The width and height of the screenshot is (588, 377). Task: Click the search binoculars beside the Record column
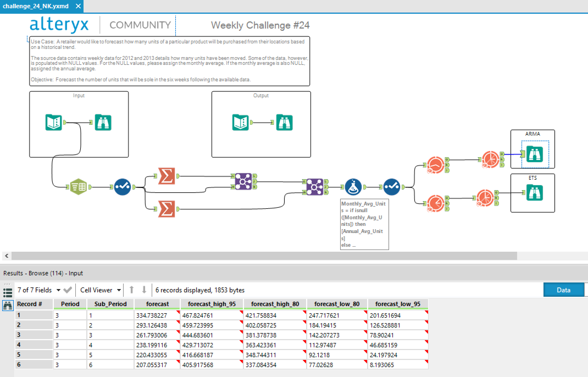(x=8, y=305)
